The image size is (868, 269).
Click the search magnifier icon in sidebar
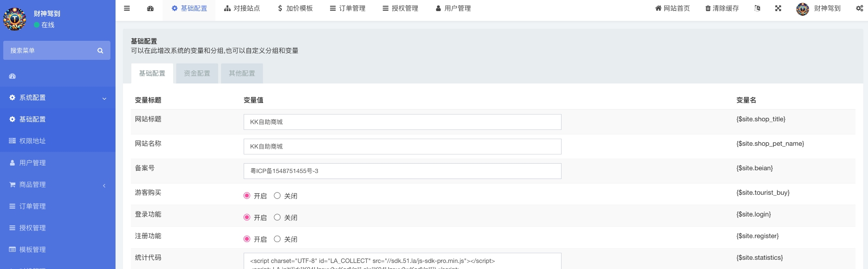[x=100, y=51]
